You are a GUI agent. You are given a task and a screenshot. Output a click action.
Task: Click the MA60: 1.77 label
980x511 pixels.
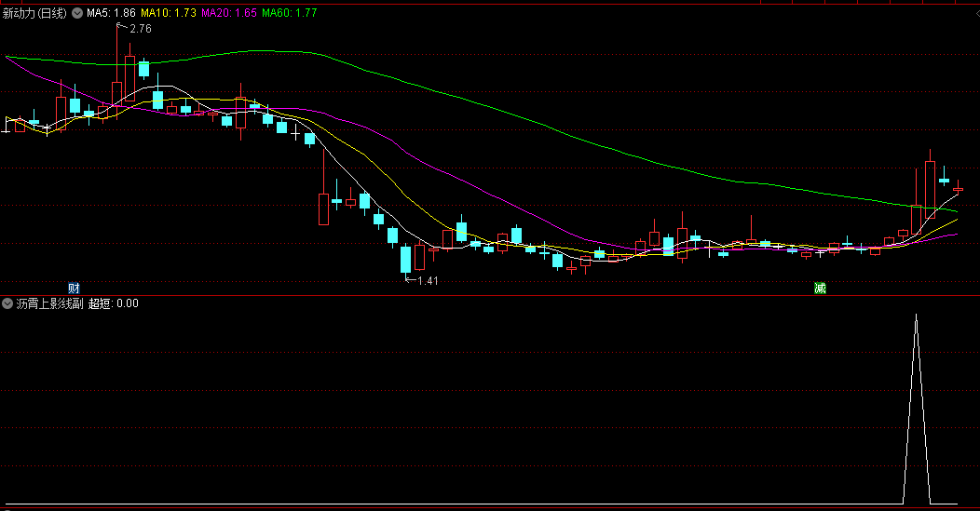click(x=290, y=13)
